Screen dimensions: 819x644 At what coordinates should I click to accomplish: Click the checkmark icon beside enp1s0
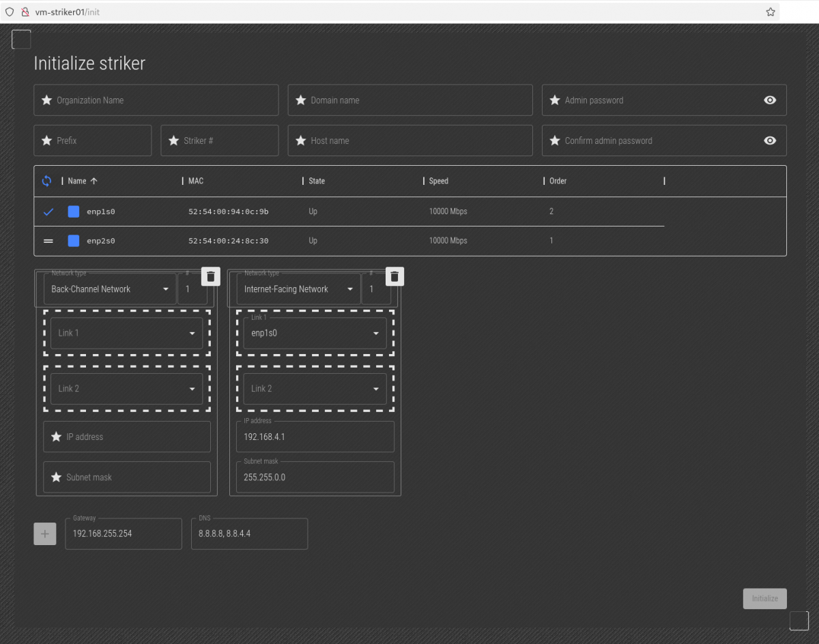pyautogui.click(x=48, y=211)
